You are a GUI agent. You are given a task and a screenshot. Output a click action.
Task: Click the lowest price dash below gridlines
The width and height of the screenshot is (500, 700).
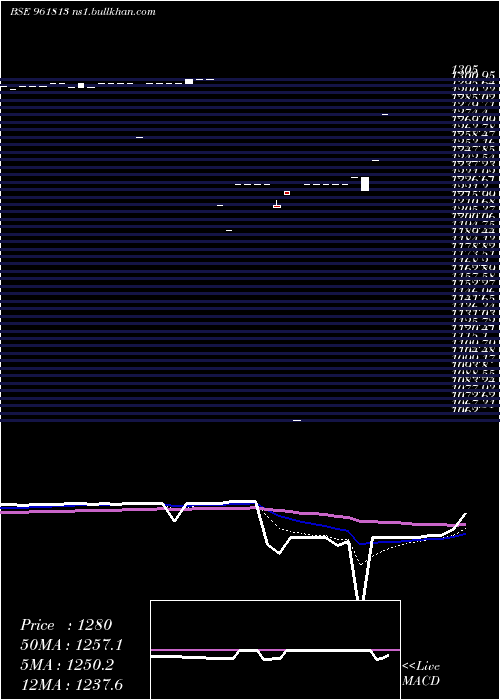pyautogui.click(x=297, y=421)
